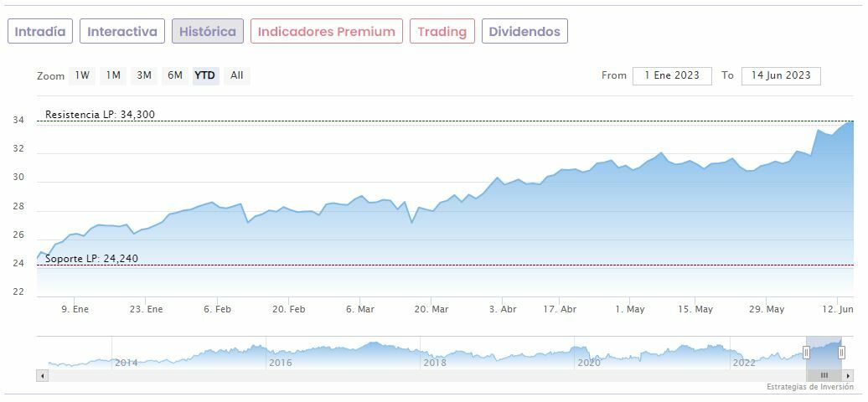Switch to the Intradía tab
The height and width of the screenshot is (402, 868).
(40, 32)
